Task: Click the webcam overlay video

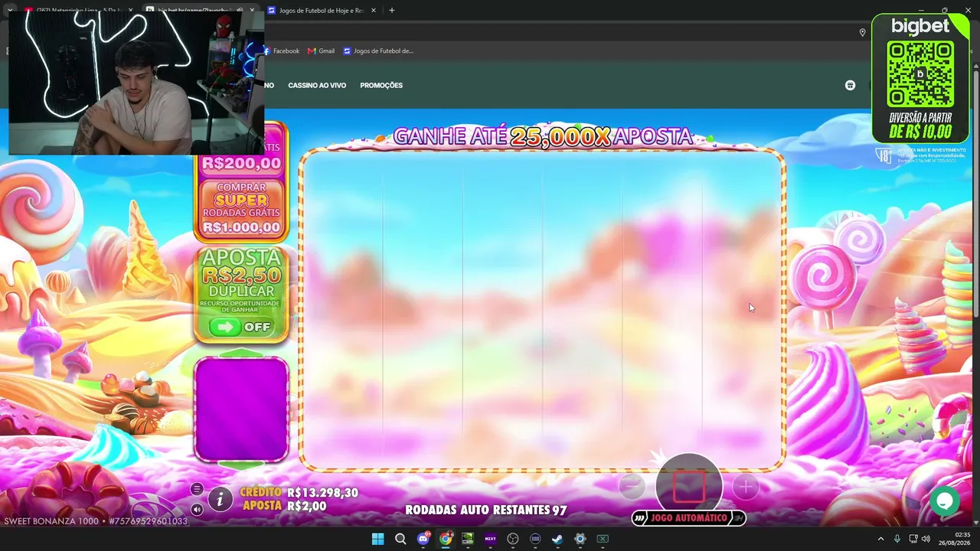Action: [136, 82]
